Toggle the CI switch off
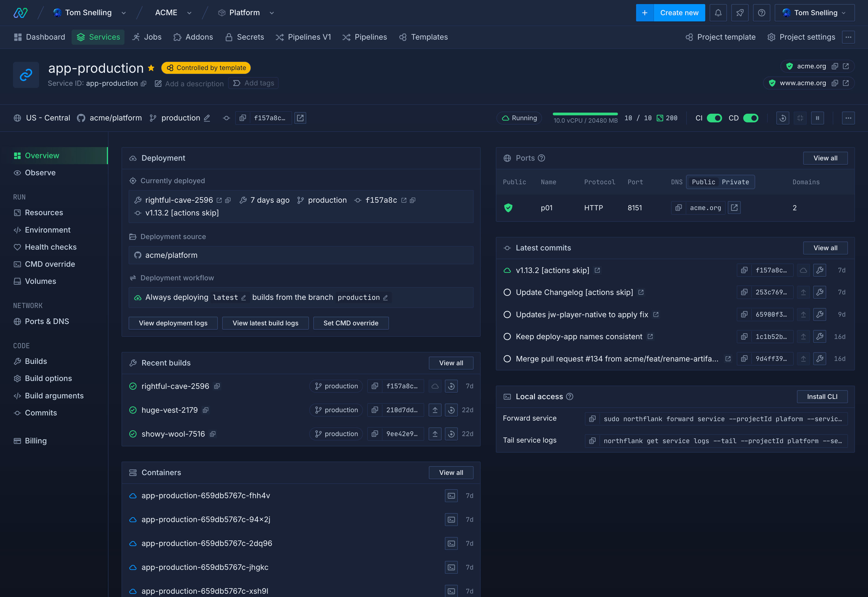The image size is (868, 597). pyautogui.click(x=714, y=118)
